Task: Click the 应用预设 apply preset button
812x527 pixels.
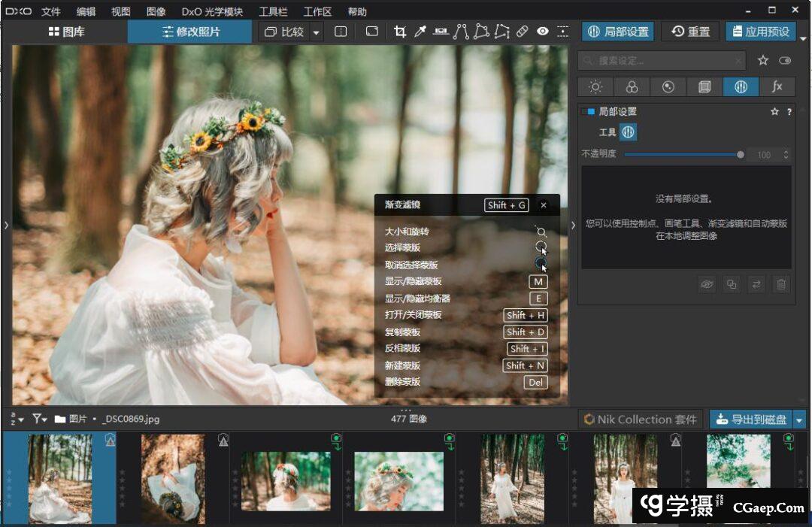Action: click(760, 32)
